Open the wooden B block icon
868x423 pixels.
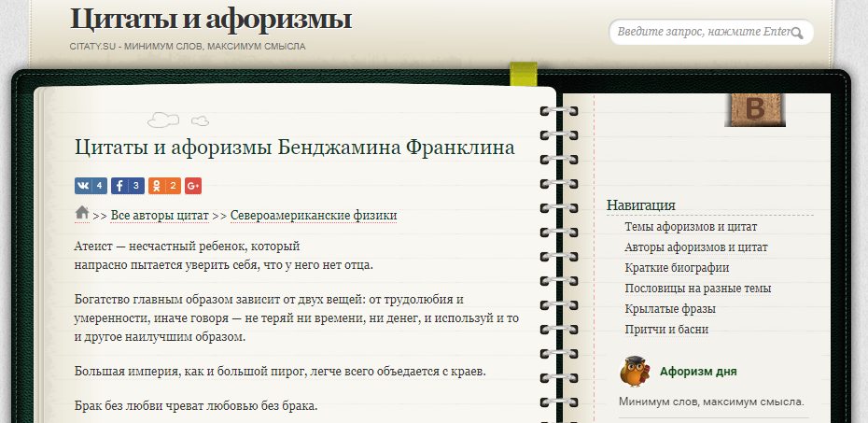coord(754,109)
